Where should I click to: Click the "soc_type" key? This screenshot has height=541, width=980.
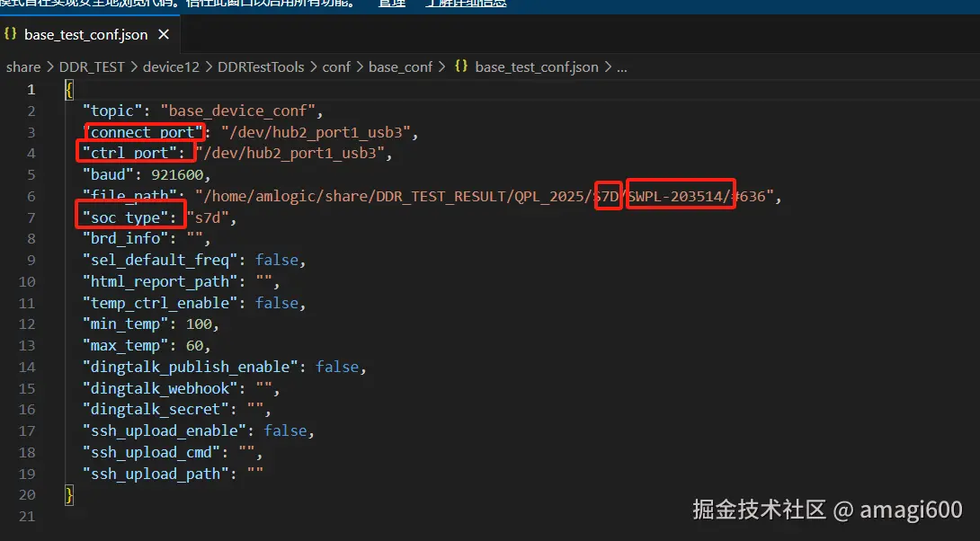coord(125,217)
